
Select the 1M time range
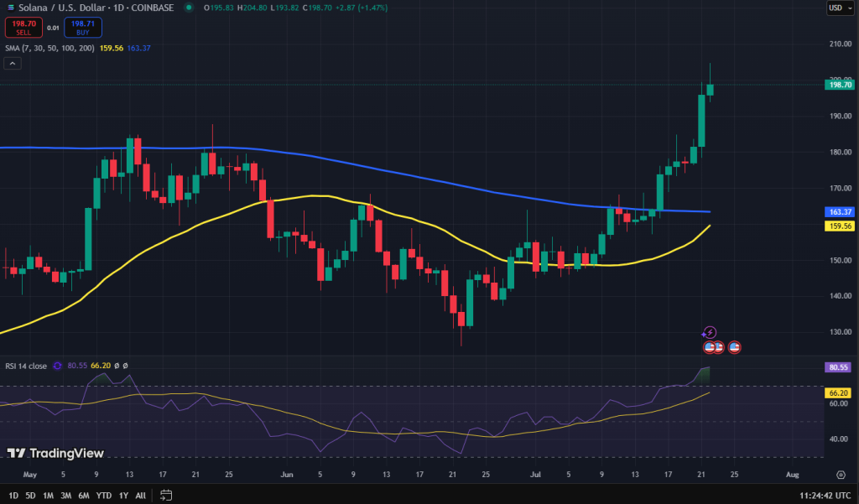48,496
